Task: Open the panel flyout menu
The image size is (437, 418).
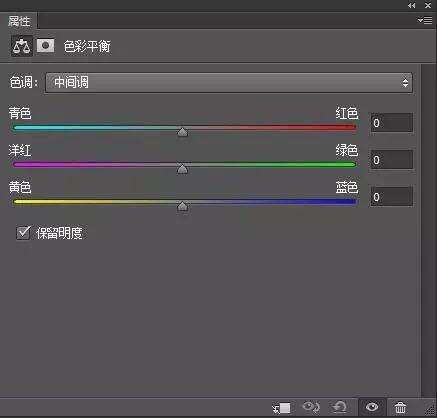Action: point(425,20)
